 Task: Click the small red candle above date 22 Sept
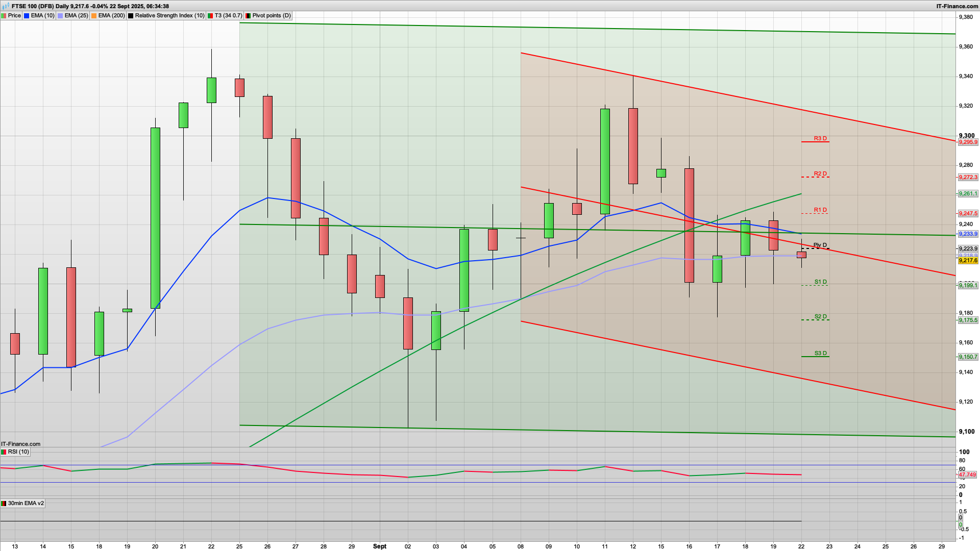(801, 255)
